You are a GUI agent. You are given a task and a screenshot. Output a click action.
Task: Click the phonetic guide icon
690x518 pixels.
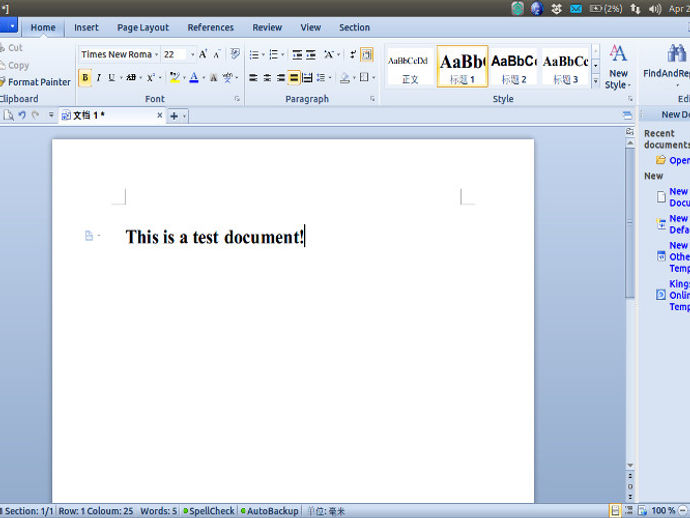click(x=228, y=78)
